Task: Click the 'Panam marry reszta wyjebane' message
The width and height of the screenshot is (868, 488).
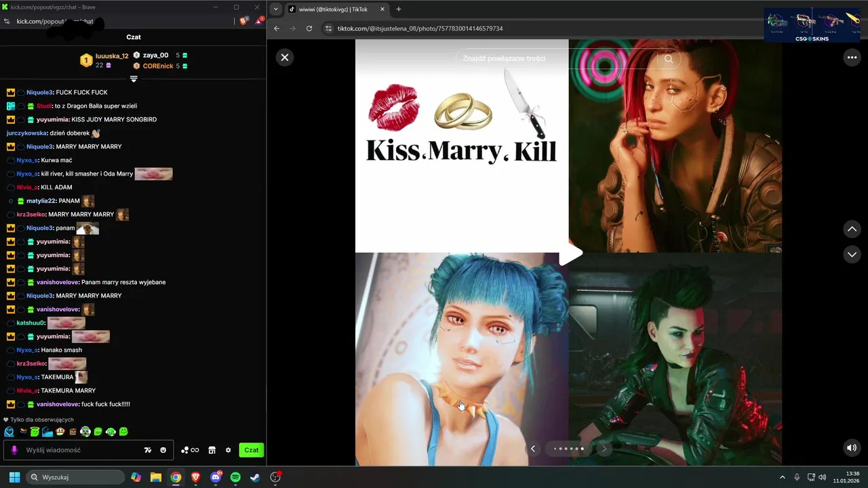Action: click(123, 282)
